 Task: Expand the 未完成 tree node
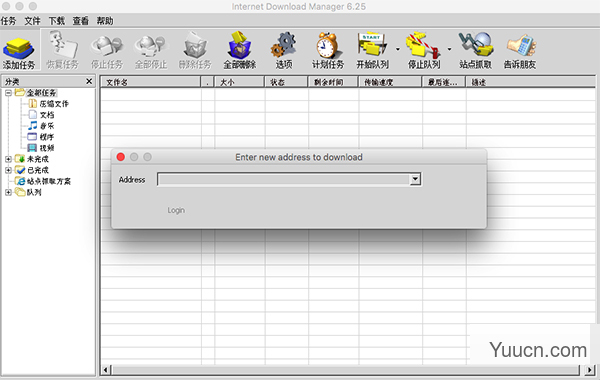tap(8, 159)
